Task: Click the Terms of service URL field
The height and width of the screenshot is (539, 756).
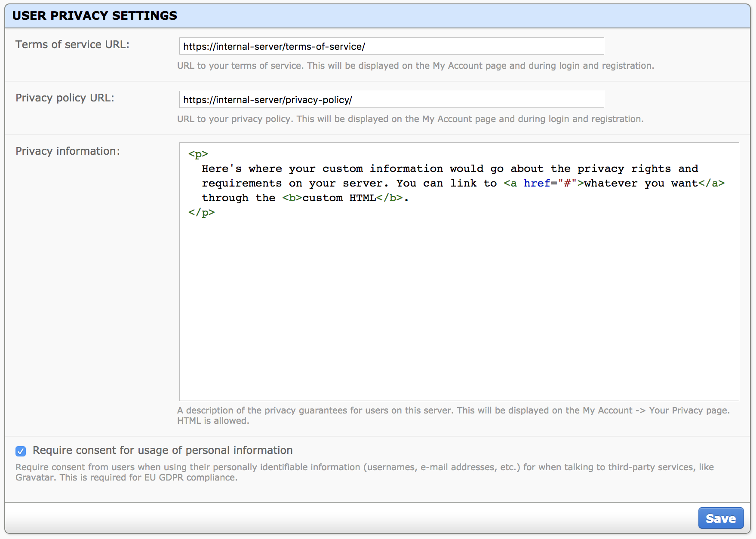Action: 391,46
